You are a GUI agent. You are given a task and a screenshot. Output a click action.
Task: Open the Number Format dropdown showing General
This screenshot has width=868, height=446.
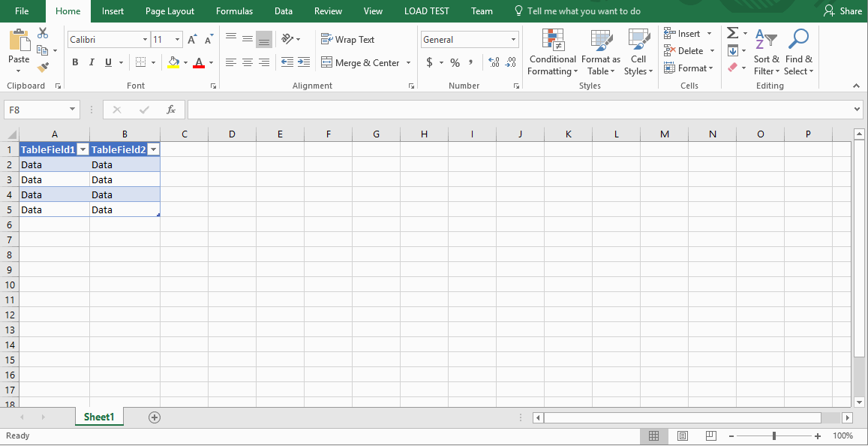click(x=469, y=38)
